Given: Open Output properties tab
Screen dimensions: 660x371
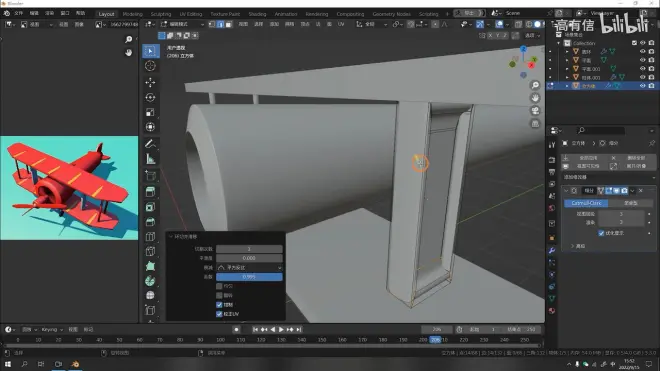Looking at the screenshot, I should point(552,172).
